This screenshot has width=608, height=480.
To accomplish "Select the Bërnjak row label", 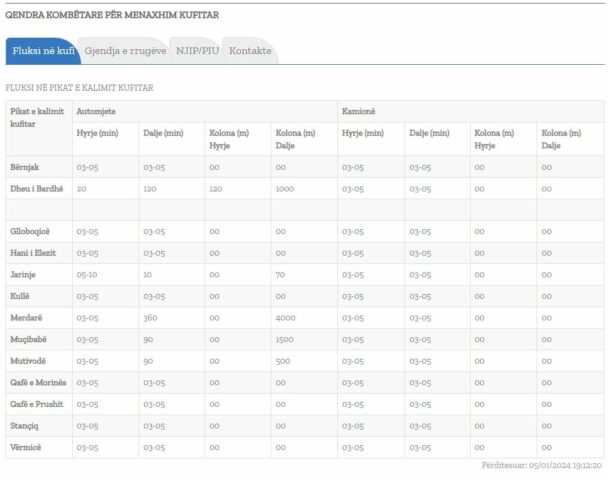I will tap(26, 167).
